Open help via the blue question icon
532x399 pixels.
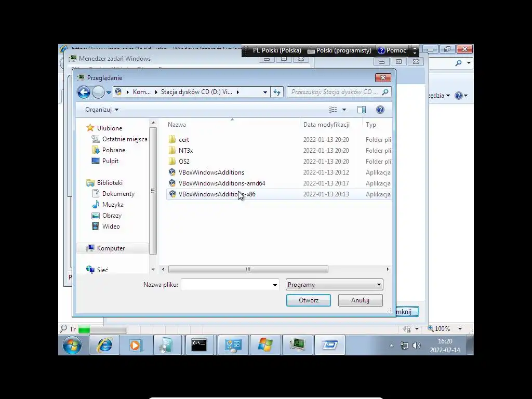click(380, 110)
